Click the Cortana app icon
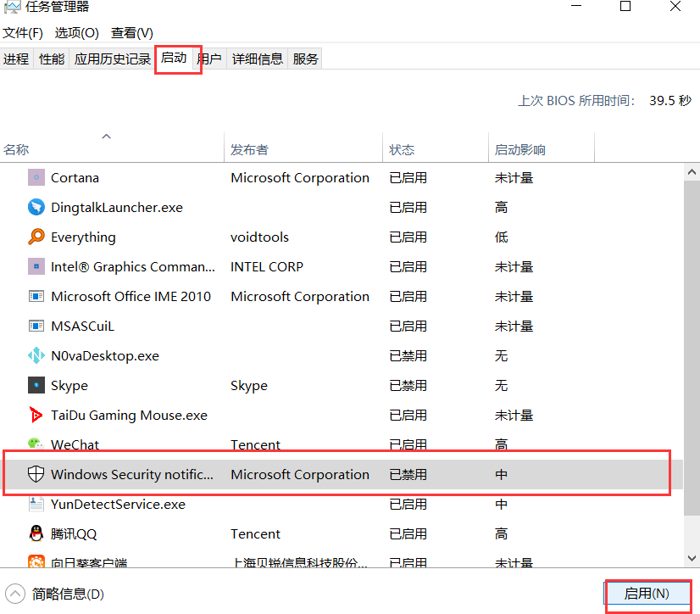The width and height of the screenshot is (700, 614). pos(36,178)
